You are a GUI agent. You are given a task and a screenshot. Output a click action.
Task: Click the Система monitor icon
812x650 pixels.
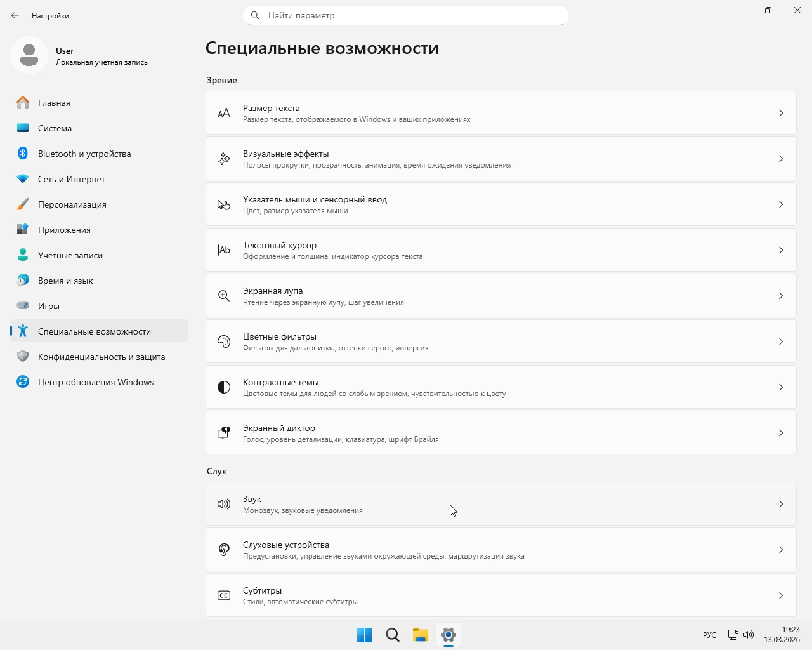point(23,128)
